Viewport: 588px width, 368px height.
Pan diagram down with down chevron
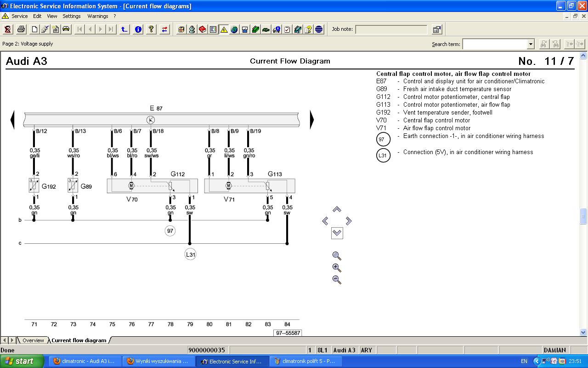(x=337, y=233)
